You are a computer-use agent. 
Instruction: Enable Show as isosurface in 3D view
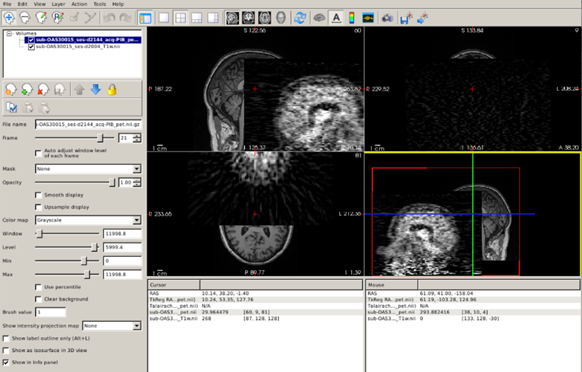(6, 350)
